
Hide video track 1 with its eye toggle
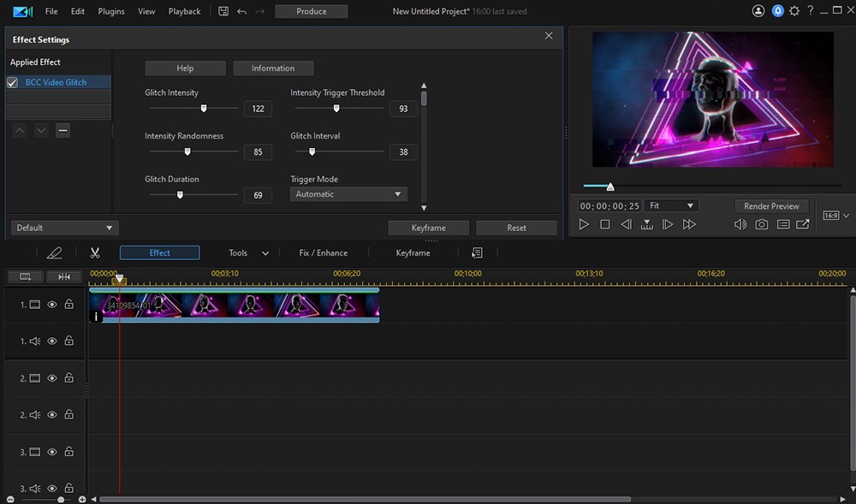[51, 304]
